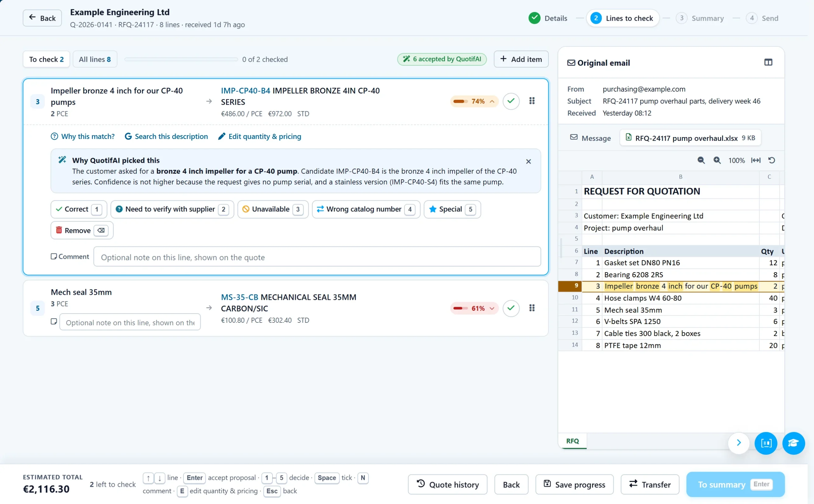Zoom out the spreadsheet preview
The image size is (814, 504).
pyautogui.click(x=701, y=160)
